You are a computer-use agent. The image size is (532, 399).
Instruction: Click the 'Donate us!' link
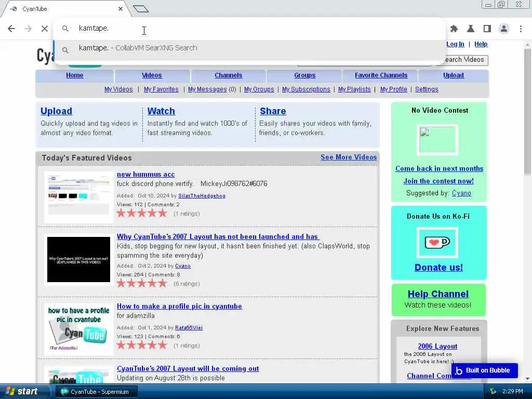click(x=438, y=268)
